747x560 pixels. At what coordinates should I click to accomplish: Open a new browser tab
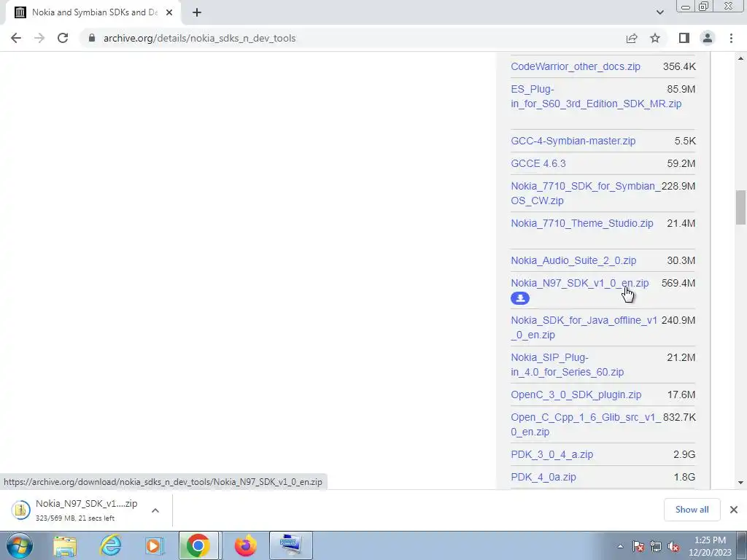tap(197, 12)
